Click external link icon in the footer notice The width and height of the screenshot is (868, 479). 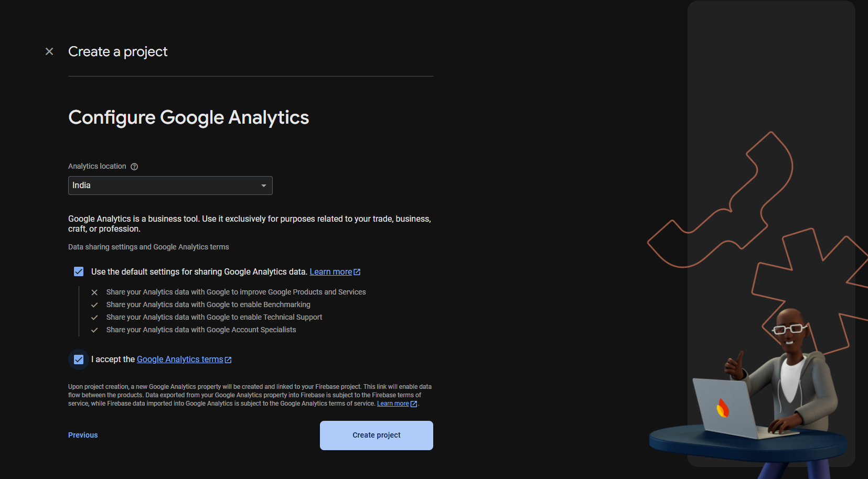(414, 404)
